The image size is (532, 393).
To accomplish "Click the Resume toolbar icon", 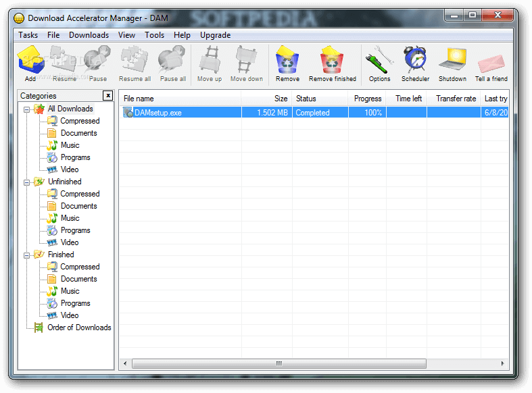I will [x=64, y=60].
